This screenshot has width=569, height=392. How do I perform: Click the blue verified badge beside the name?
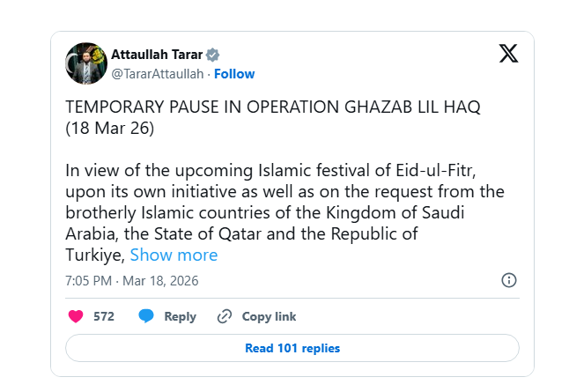pyautogui.click(x=212, y=54)
